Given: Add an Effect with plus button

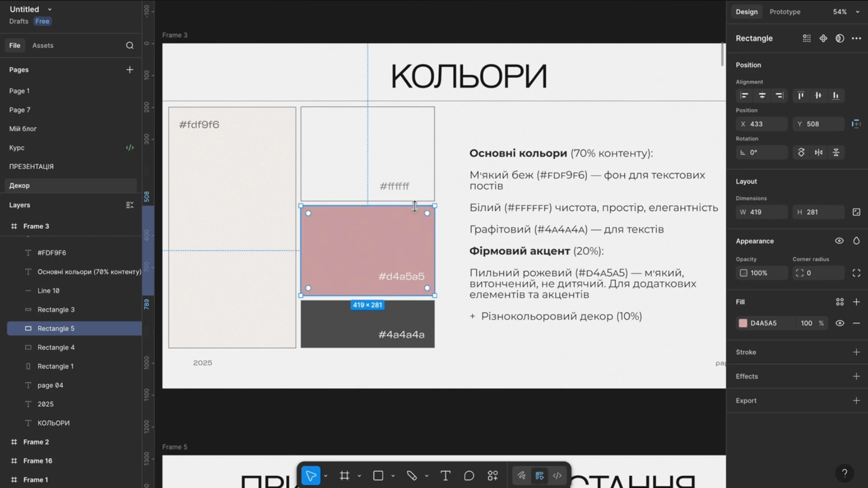Looking at the screenshot, I should [x=856, y=376].
